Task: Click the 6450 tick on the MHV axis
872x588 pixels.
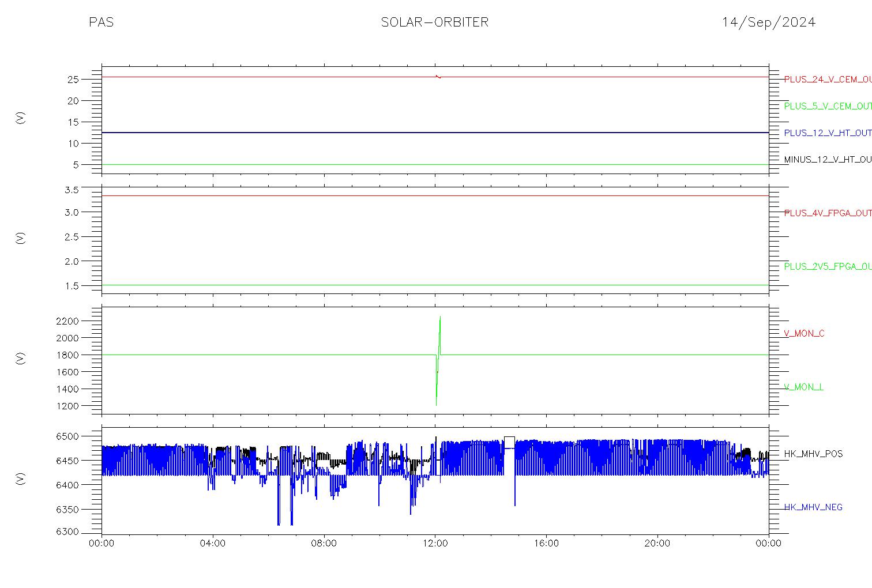Action: pyautogui.click(x=67, y=461)
